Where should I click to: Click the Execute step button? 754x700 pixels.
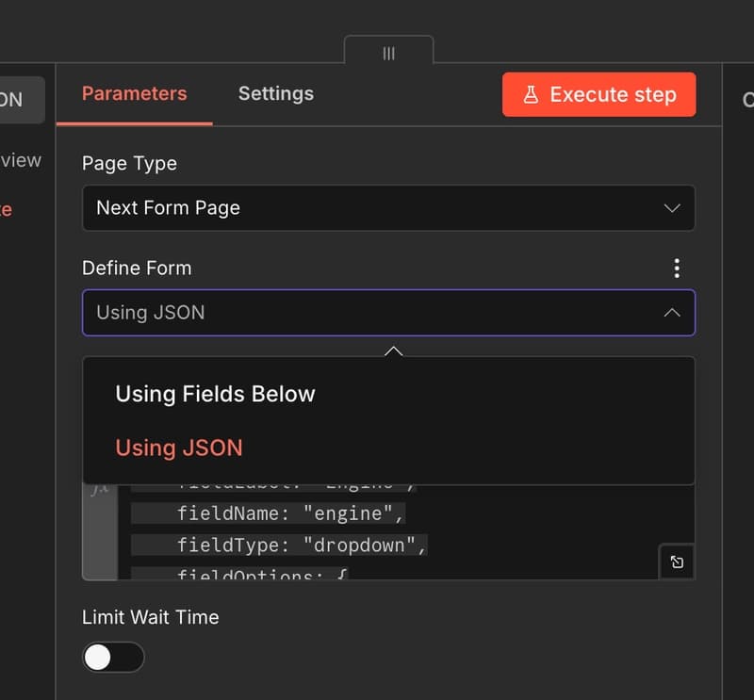click(x=598, y=95)
